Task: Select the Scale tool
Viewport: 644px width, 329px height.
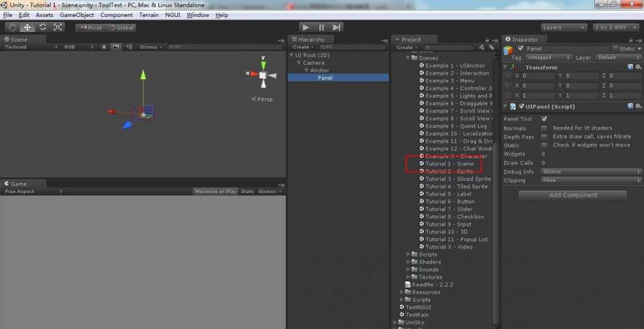Action: click(x=57, y=28)
